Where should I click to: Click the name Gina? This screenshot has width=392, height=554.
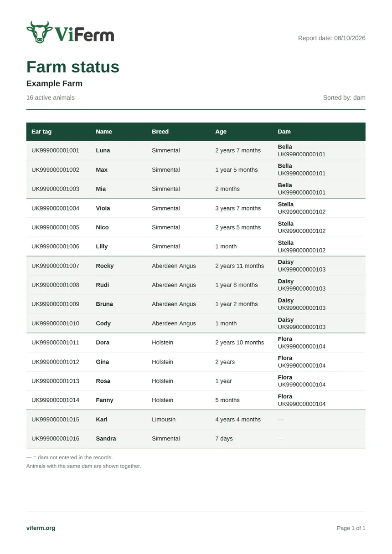coord(102,362)
